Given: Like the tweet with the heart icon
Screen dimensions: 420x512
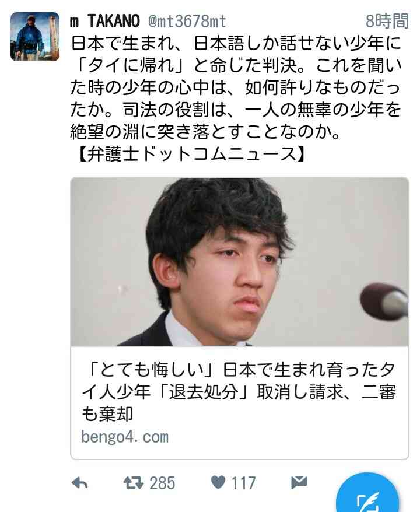Looking at the screenshot, I should [218, 482].
